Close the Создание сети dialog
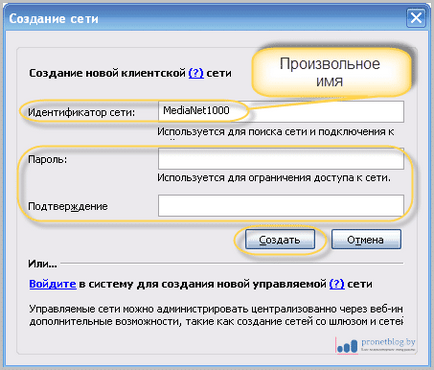 coord(416,18)
